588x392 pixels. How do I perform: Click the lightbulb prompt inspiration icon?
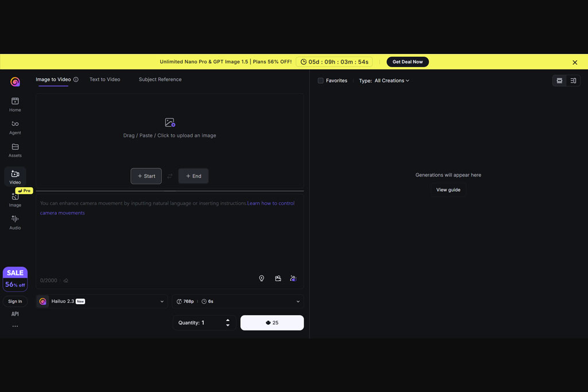coord(261,278)
